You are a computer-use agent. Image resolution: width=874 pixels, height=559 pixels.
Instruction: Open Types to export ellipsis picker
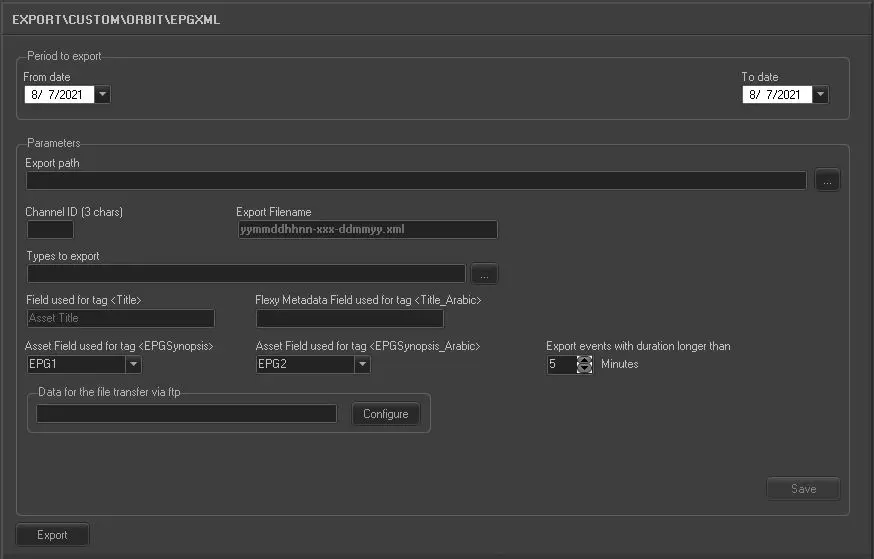click(484, 274)
